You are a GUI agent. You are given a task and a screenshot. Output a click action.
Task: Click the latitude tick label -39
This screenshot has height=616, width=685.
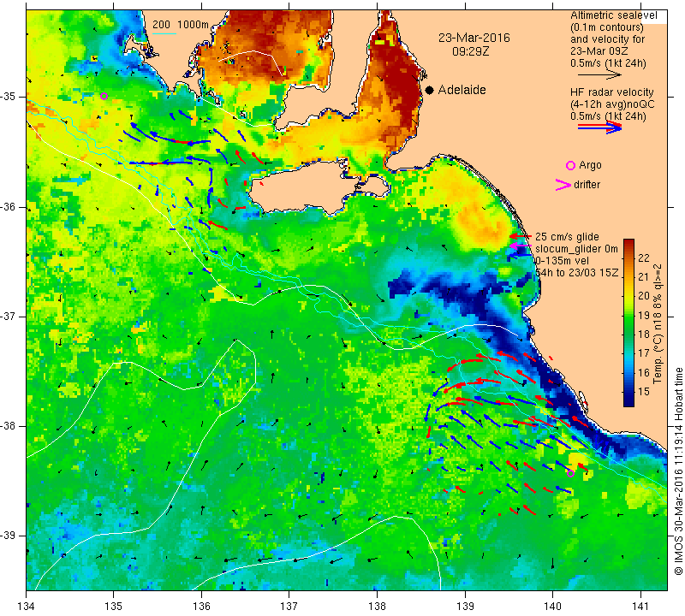tap(9, 536)
